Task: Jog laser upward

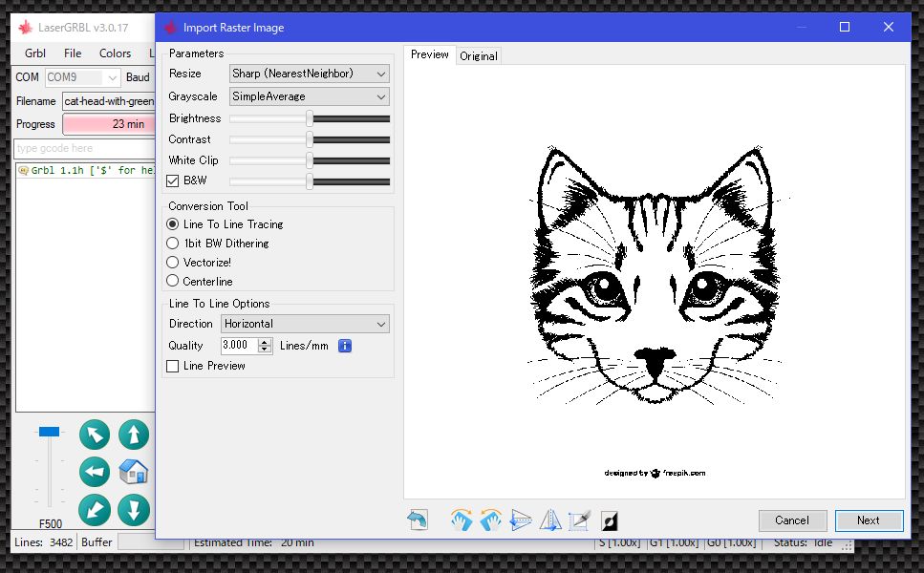Action: (x=134, y=435)
